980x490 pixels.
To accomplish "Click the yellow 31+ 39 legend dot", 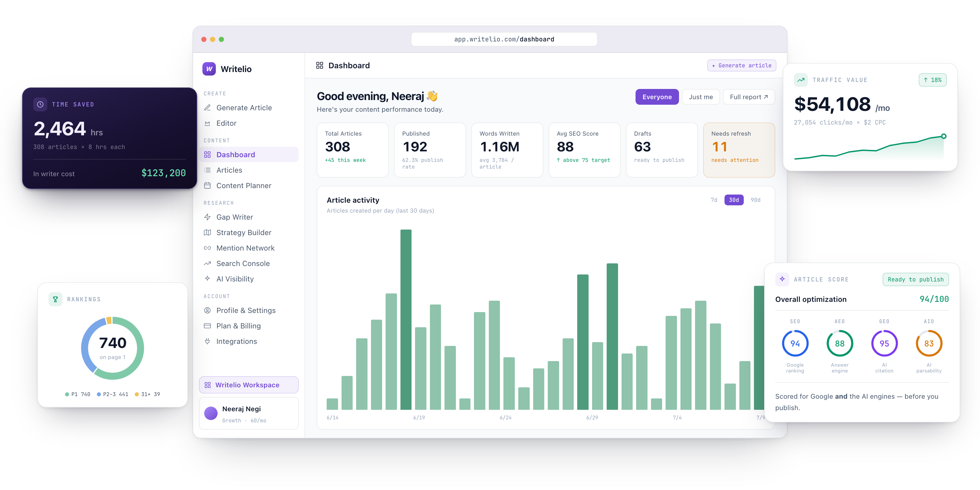I will [x=136, y=395].
